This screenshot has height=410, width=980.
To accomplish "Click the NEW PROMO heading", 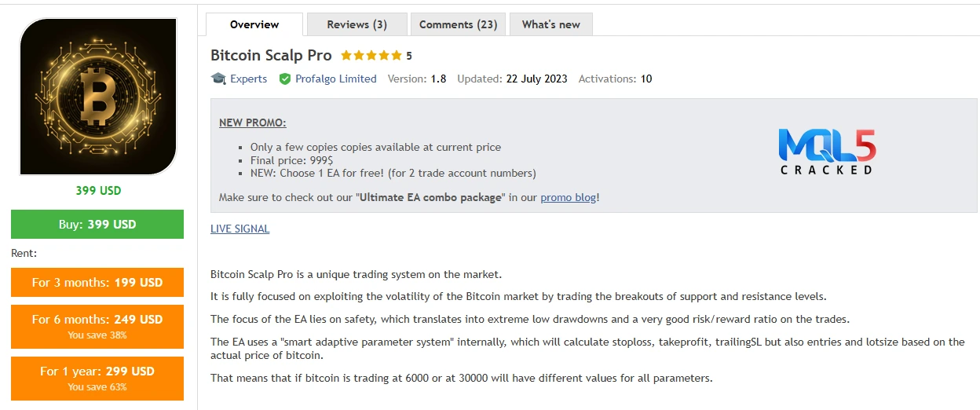I will pos(253,123).
